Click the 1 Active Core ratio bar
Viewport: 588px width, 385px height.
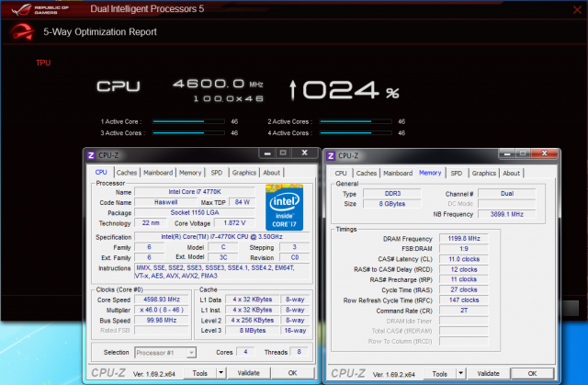click(x=188, y=121)
